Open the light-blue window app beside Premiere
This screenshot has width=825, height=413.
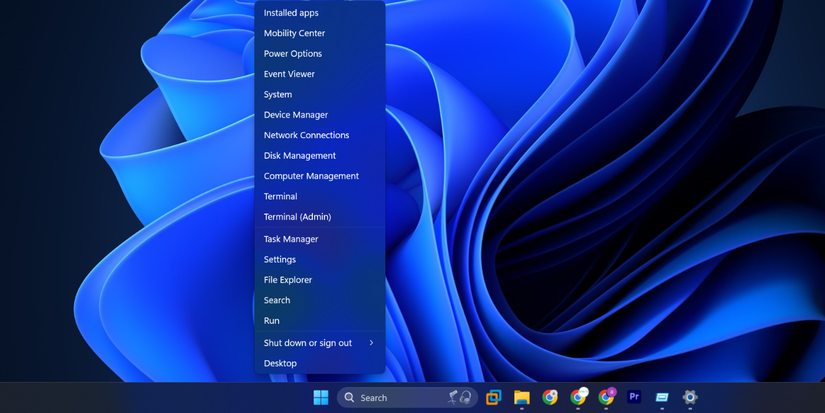662,397
